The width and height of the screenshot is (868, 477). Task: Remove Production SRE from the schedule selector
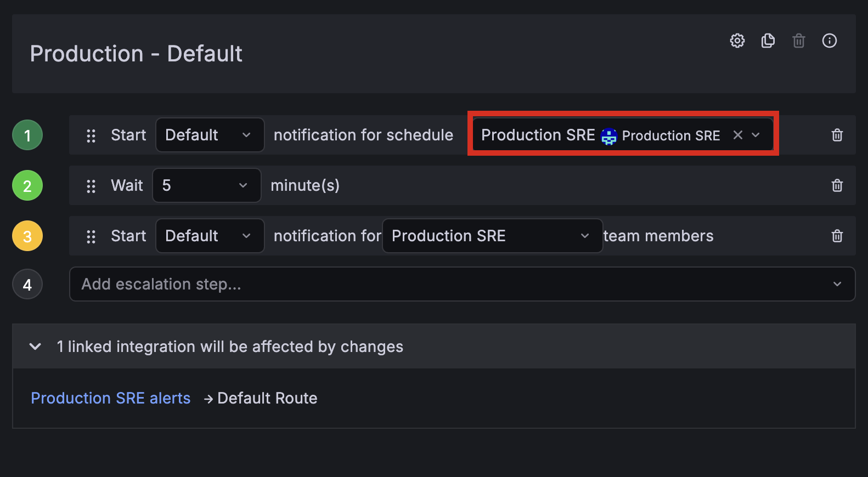(x=737, y=135)
